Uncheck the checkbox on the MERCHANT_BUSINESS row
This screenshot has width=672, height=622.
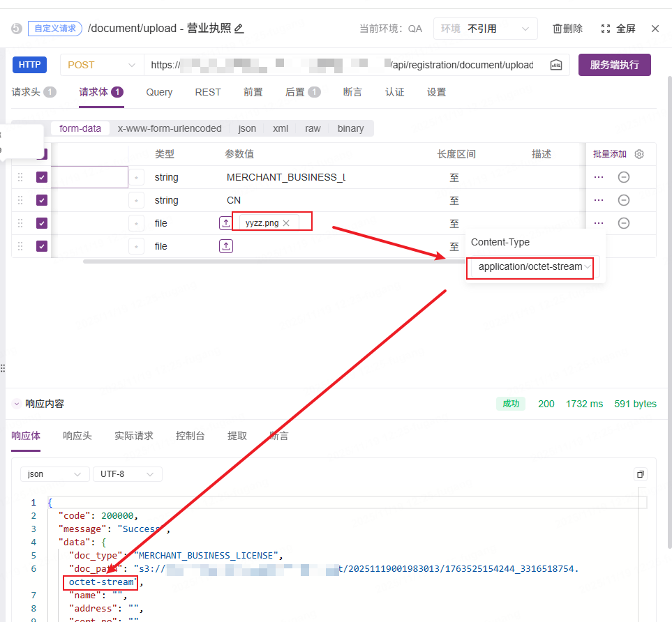coord(42,177)
